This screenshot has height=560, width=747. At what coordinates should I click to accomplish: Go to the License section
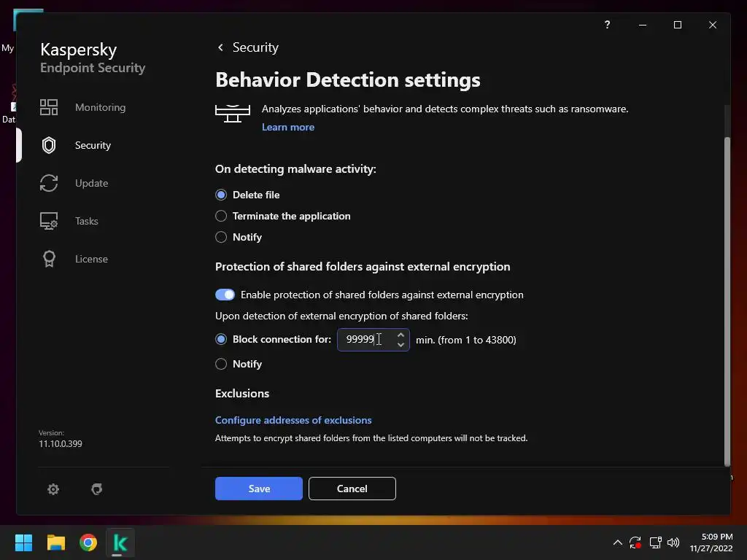click(91, 259)
